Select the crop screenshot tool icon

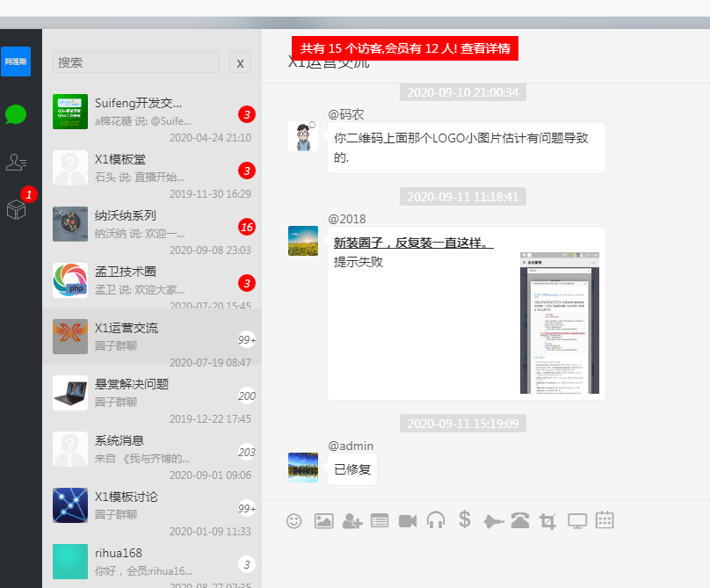click(548, 520)
